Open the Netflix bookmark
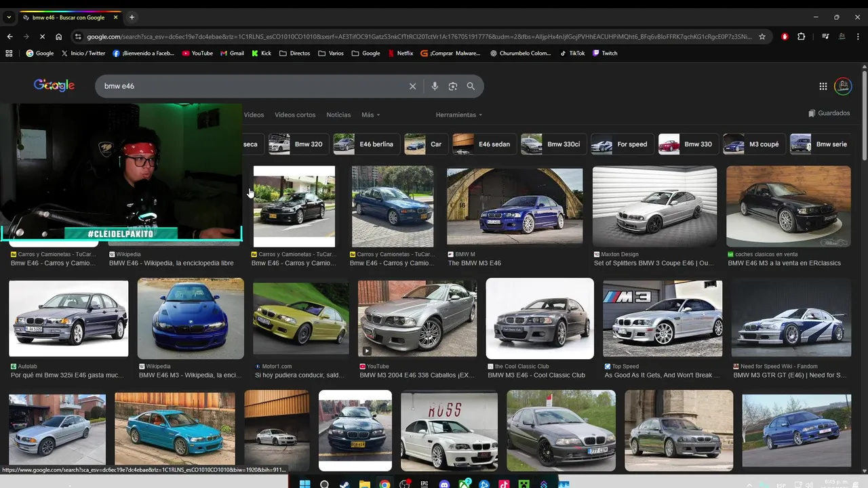Image resolution: width=868 pixels, height=488 pixels. coord(400,53)
